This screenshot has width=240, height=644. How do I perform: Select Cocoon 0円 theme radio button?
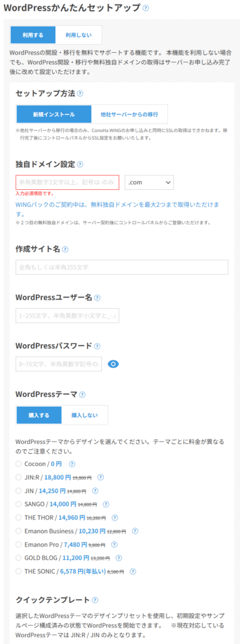click(18, 464)
